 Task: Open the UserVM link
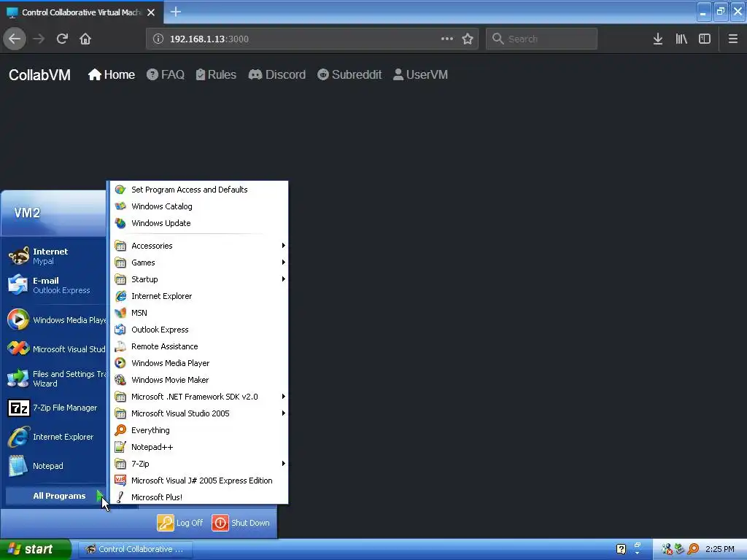click(x=420, y=75)
